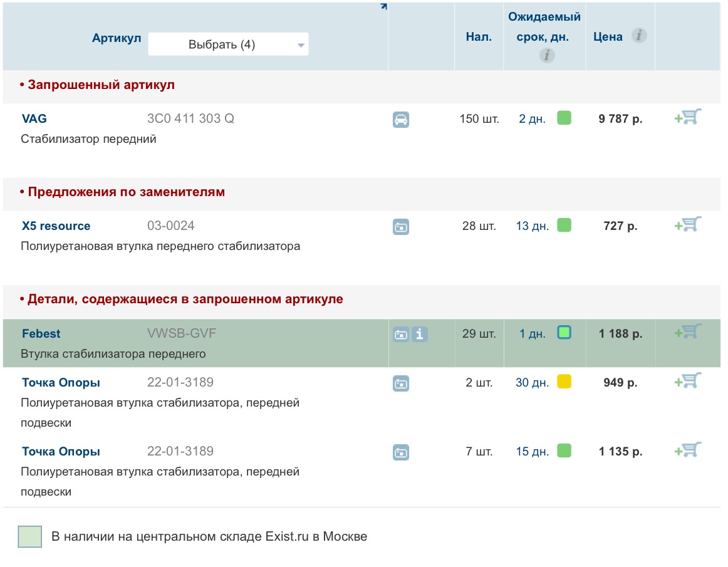Add Febest VWSB-GVF to cart

688,333
